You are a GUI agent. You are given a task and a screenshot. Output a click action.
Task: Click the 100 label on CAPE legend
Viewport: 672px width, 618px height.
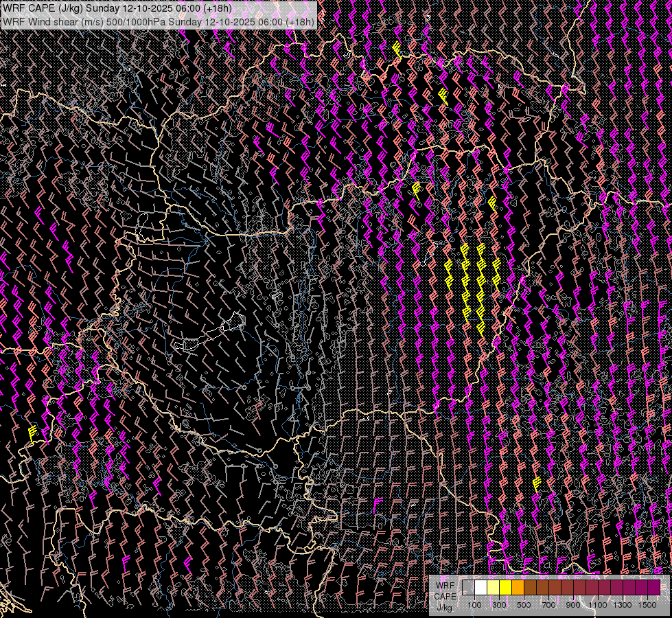[474, 605]
